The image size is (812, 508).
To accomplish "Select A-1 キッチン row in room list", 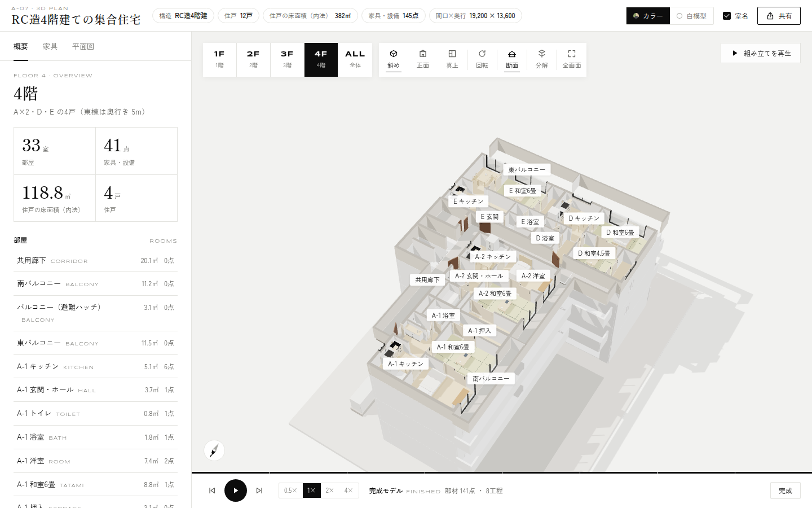I will tap(95, 367).
